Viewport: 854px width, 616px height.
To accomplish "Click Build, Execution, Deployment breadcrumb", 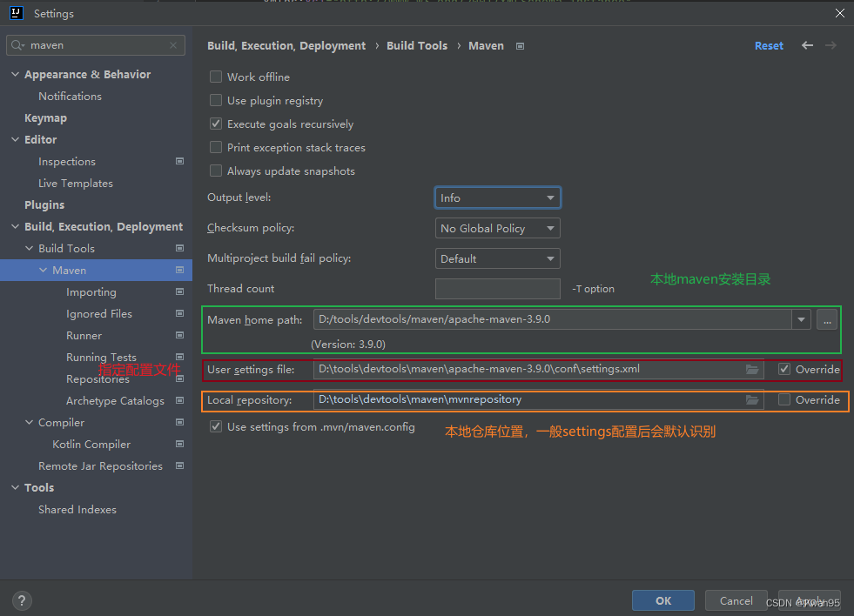I will pos(286,46).
